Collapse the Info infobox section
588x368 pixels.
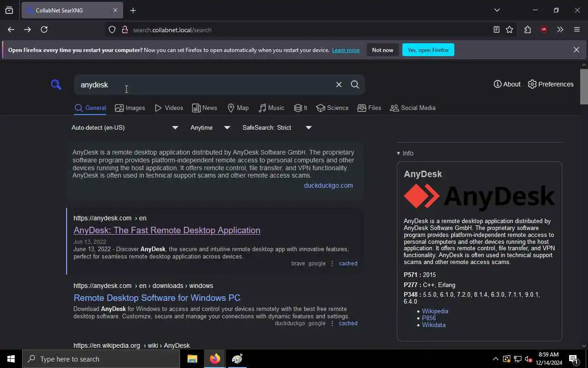pos(405,153)
